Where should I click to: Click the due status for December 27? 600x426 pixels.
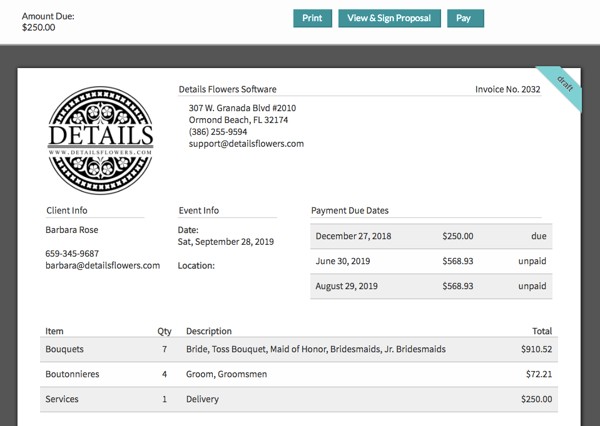pos(538,236)
